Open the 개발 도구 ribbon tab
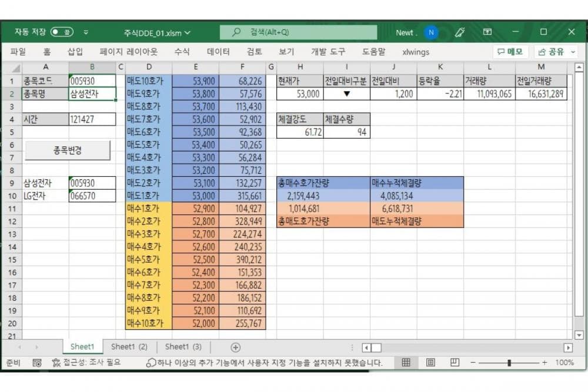588x392 pixels. click(328, 52)
